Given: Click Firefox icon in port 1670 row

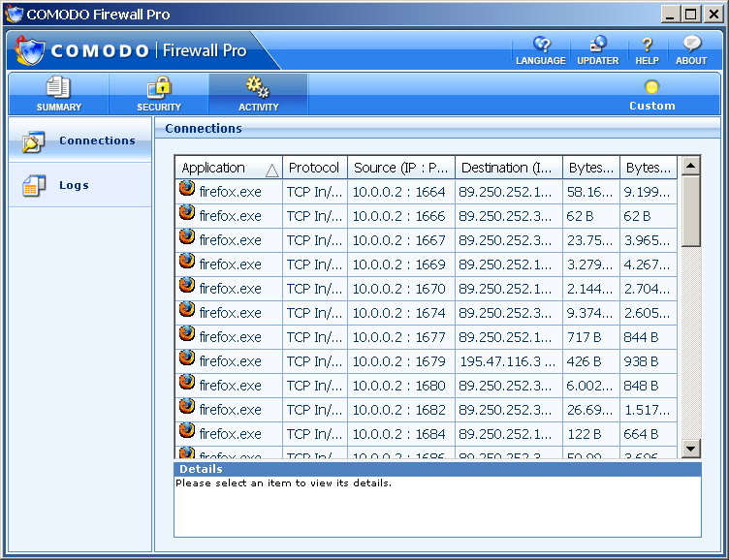Looking at the screenshot, I should 187,286.
